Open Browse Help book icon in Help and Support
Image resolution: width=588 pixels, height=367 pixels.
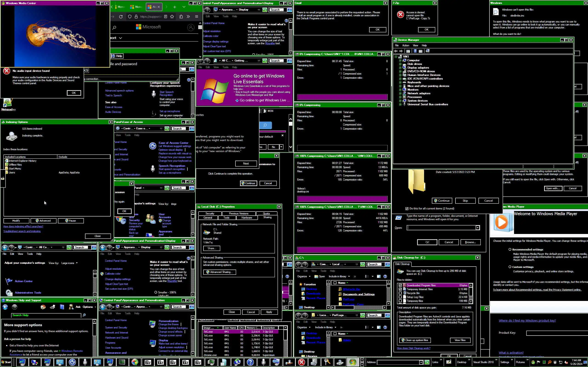[62, 307]
